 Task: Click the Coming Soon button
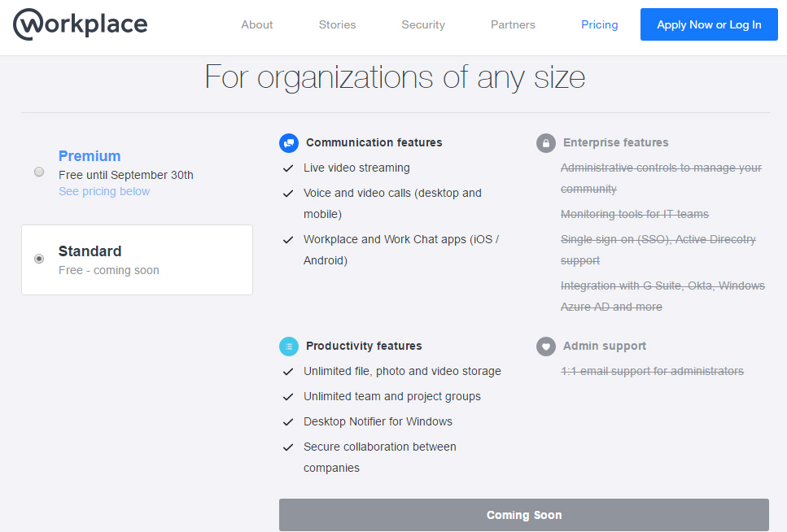(524, 514)
